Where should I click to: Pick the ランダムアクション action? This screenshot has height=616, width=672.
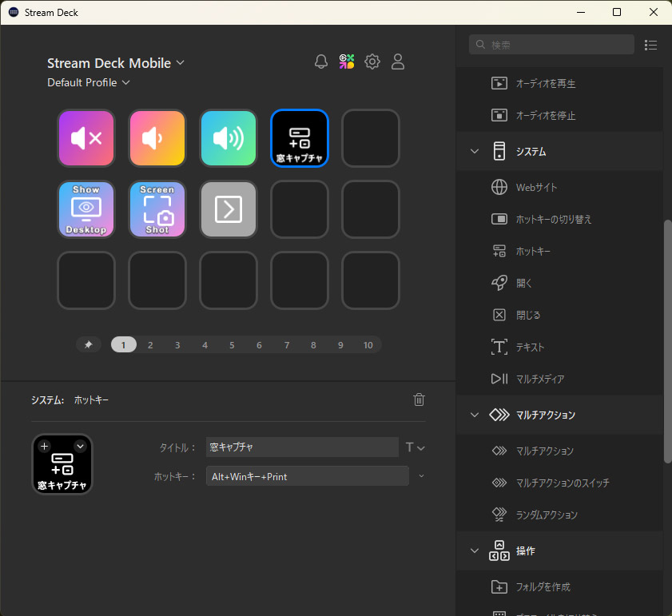coord(559,515)
